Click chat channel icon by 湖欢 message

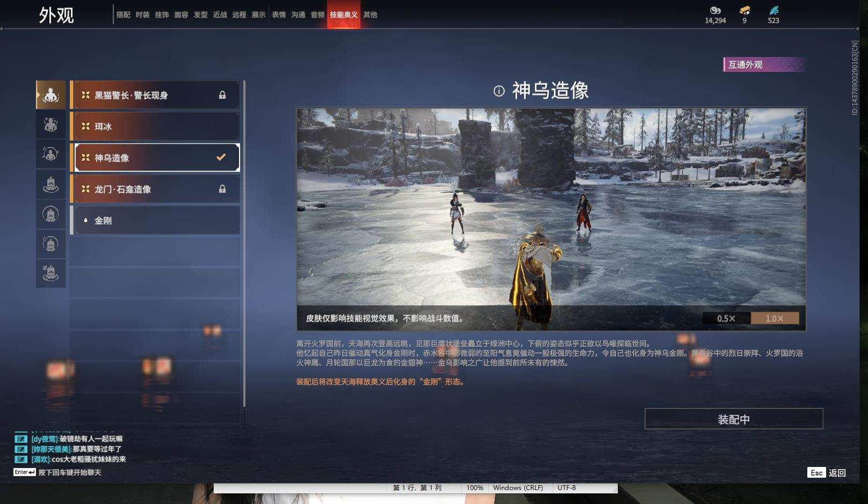20,459
